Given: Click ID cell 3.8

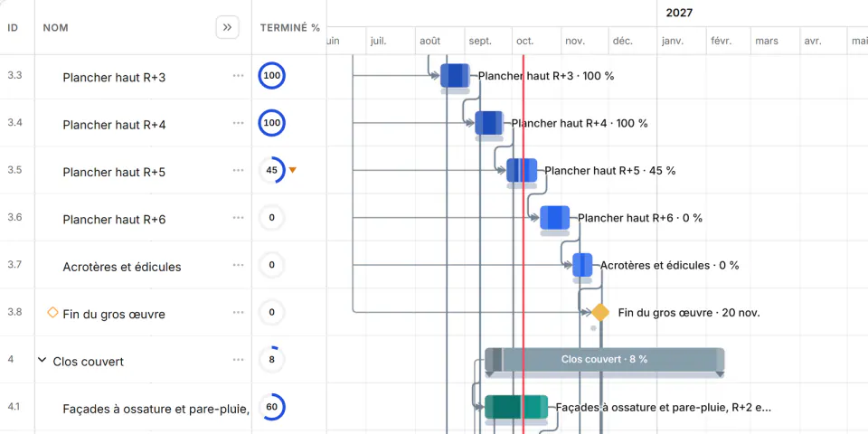Looking at the screenshot, I should coord(14,312).
